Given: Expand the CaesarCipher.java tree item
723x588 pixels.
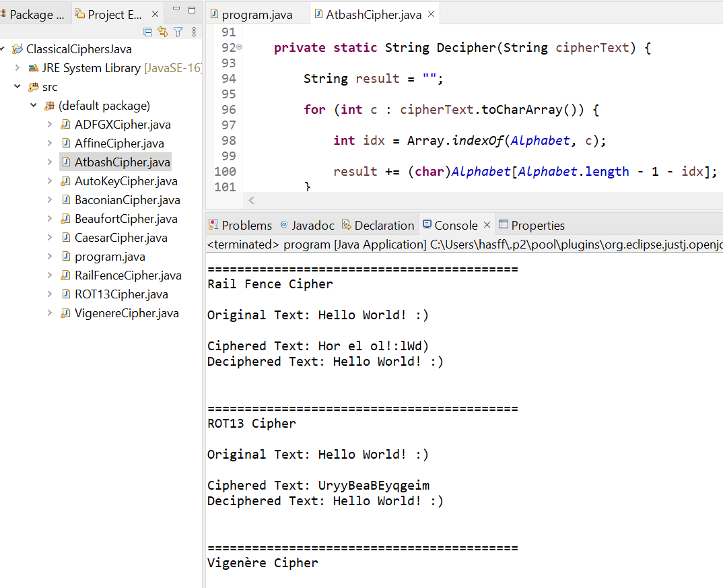Looking at the screenshot, I should (x=48, y=237).
